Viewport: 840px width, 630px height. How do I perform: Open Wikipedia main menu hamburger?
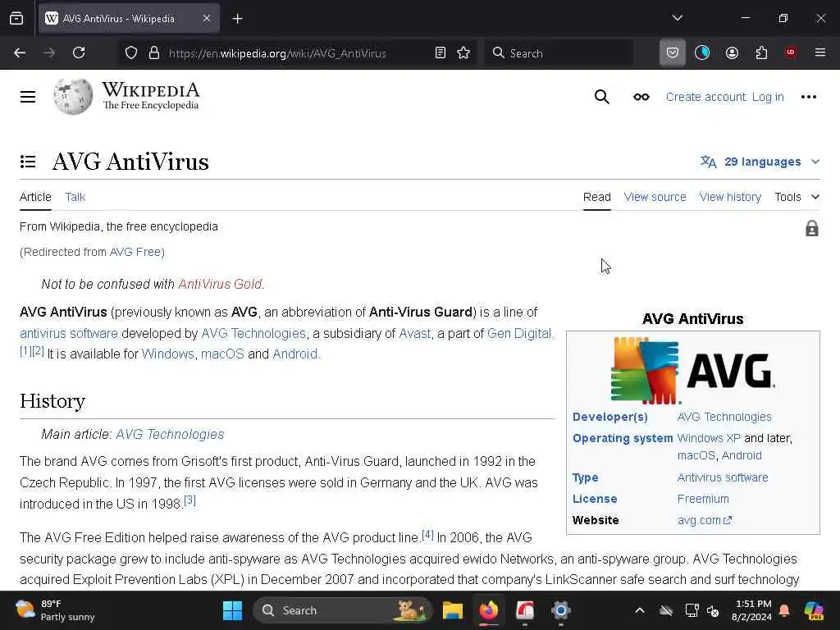[x=28, y=97]
